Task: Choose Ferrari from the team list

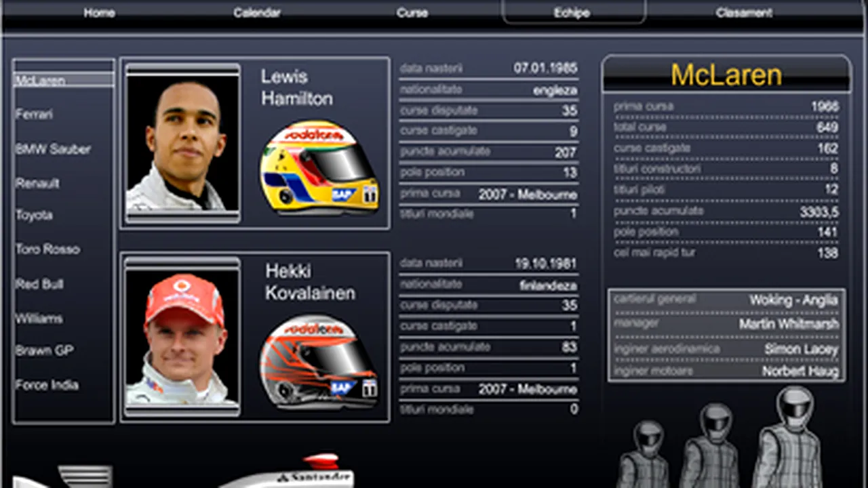Action: (34, 115)
